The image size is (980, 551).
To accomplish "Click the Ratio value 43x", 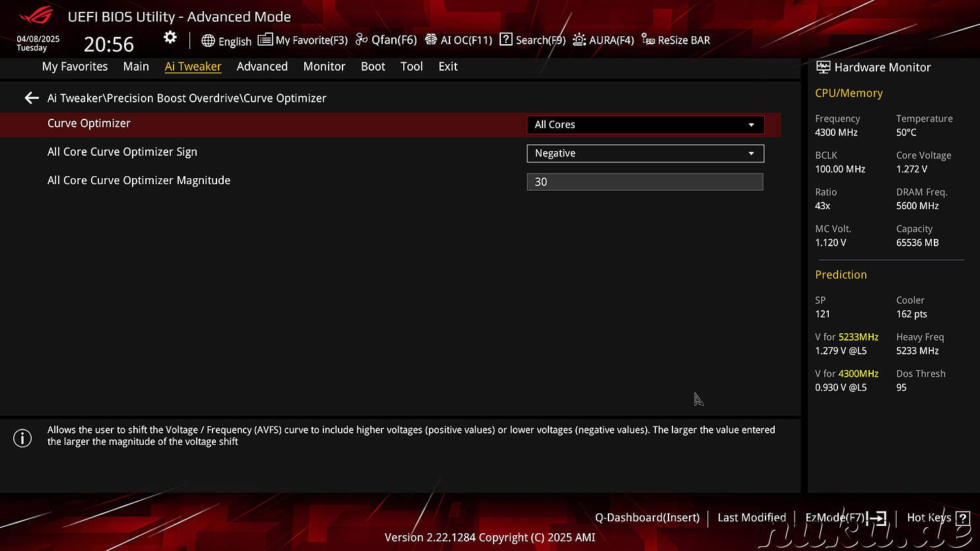I will (822, 206).
